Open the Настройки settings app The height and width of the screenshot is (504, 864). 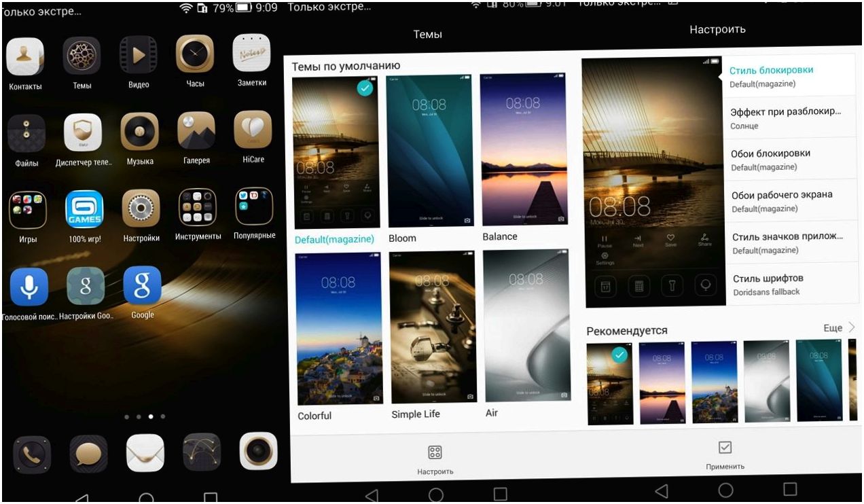141,209
